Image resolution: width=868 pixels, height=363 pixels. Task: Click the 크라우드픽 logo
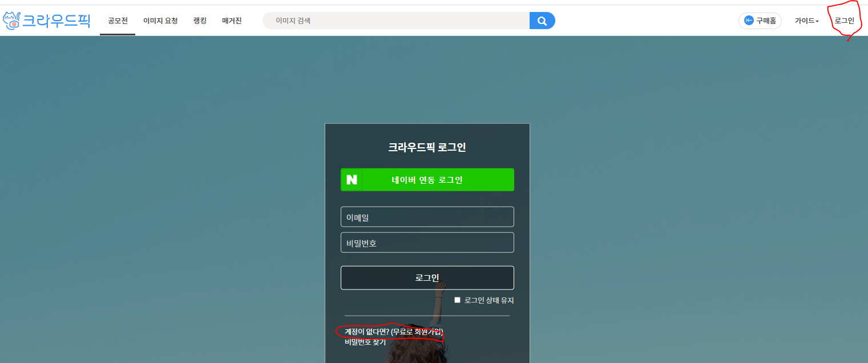[47, 21]
